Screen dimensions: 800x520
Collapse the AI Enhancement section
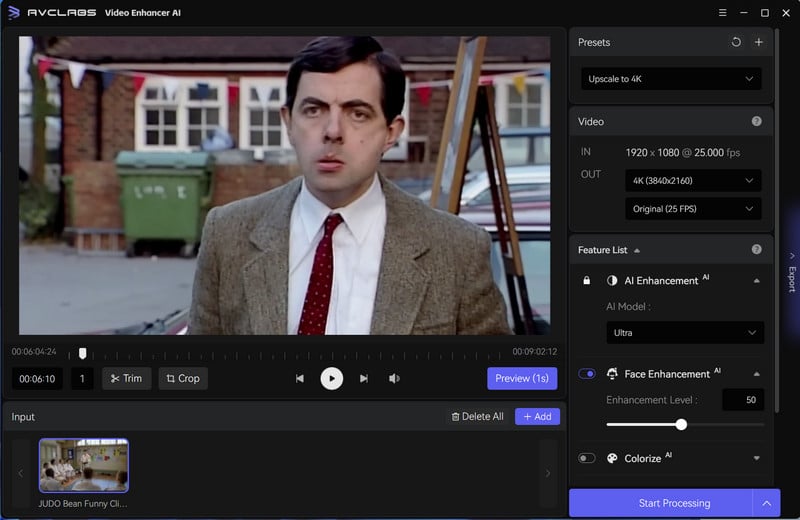(757, 281)
